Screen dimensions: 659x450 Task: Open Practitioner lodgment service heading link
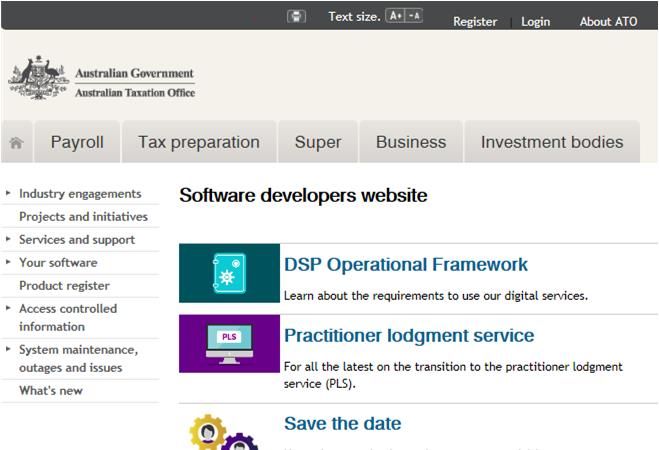click(x=409, y=336)
